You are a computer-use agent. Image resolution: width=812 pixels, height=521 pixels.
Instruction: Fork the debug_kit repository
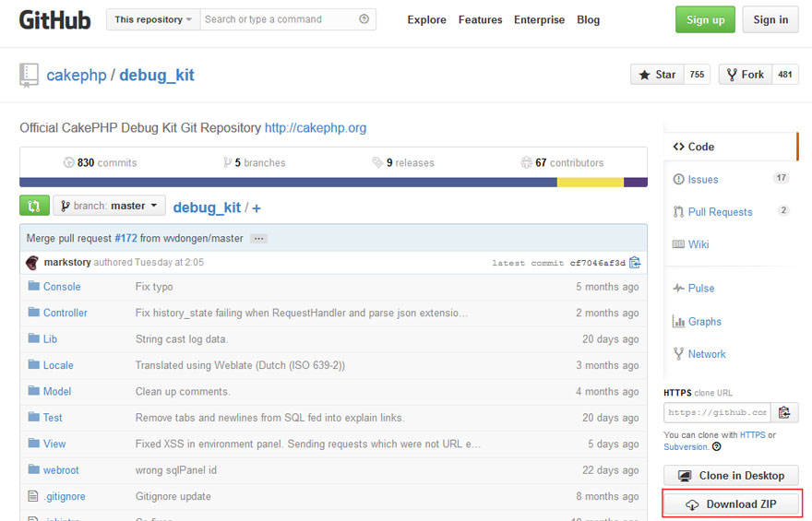click(x=746, y=75)
